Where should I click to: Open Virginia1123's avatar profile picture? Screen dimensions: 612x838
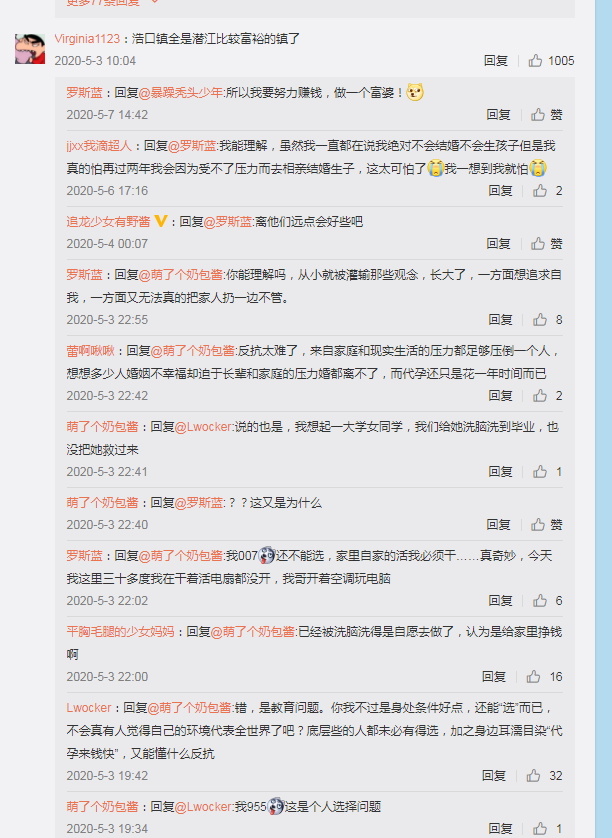(x=30, y=49)
